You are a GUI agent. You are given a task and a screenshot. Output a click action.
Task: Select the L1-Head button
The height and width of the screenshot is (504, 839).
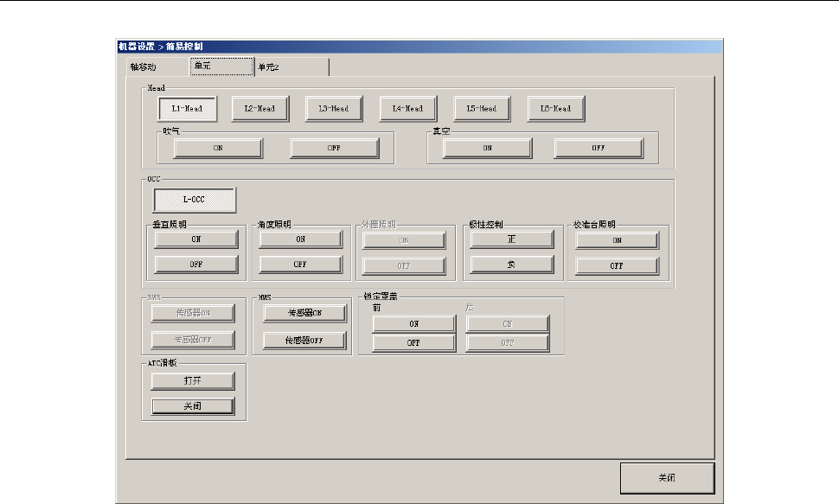187,108
